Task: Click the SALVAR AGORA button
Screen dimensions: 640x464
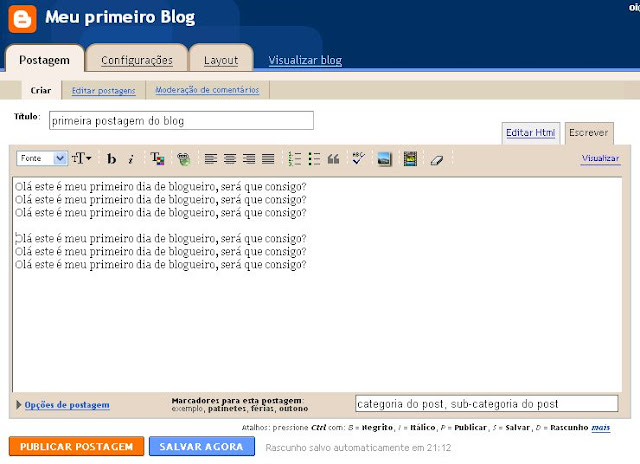Action: click(x=202, y=446)
